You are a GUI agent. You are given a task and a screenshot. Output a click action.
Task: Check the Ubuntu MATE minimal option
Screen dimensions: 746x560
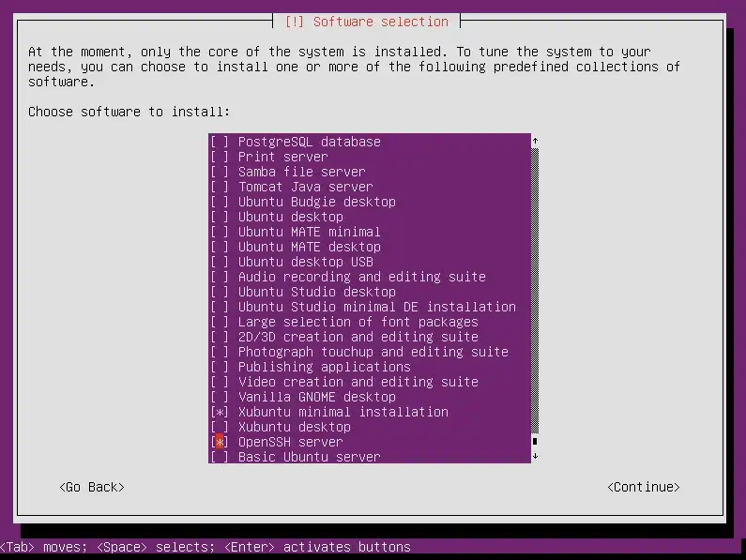pyautogui.click(x=220, y=232)
